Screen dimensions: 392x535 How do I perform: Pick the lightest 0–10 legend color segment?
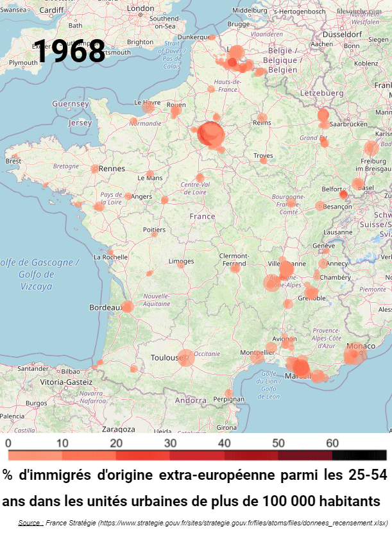(35, 455)
